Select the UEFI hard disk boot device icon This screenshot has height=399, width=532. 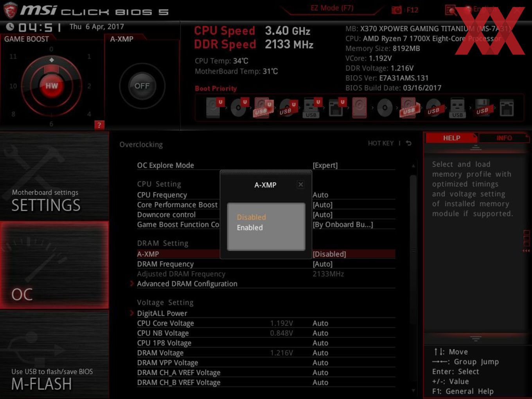pyautogui.click(x=214, y=108)
